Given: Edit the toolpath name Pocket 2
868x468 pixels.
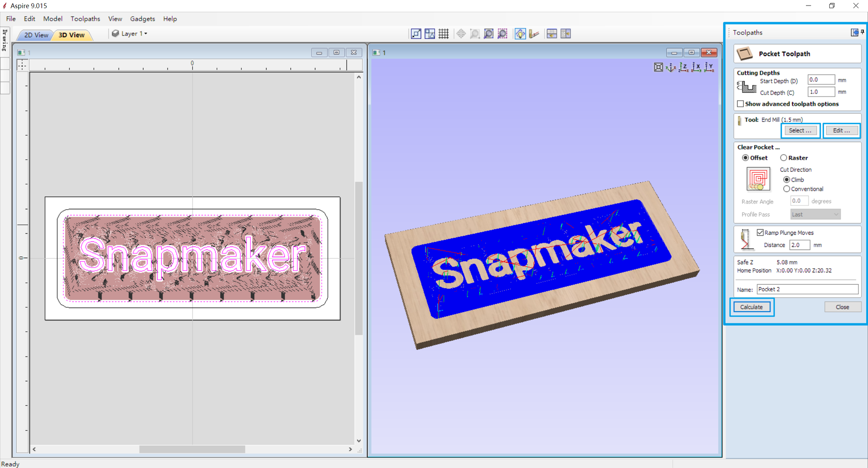Looking at the screenshot, I should 806,289.
